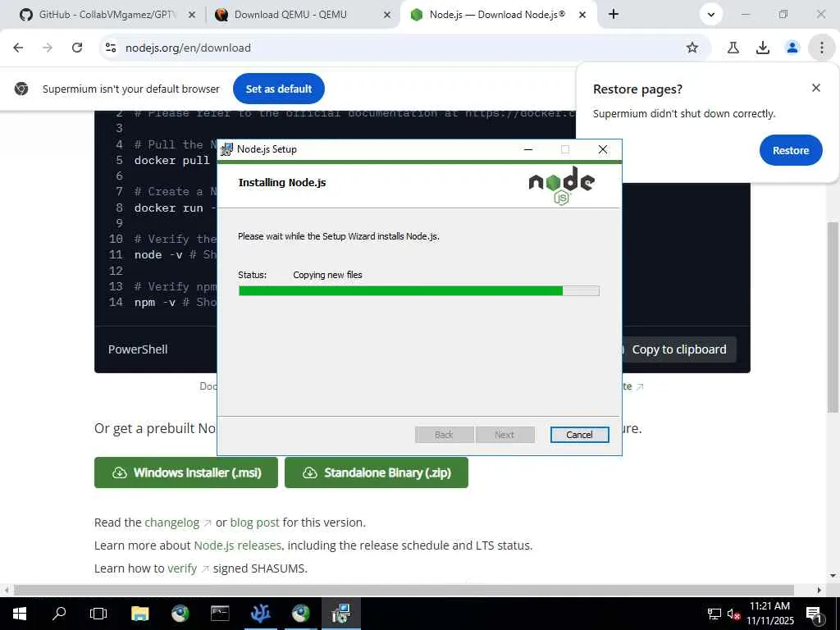Copy the code snippet to clipboard
The height and width of the screenshot is (630, 840).
[x=678, y=349]
